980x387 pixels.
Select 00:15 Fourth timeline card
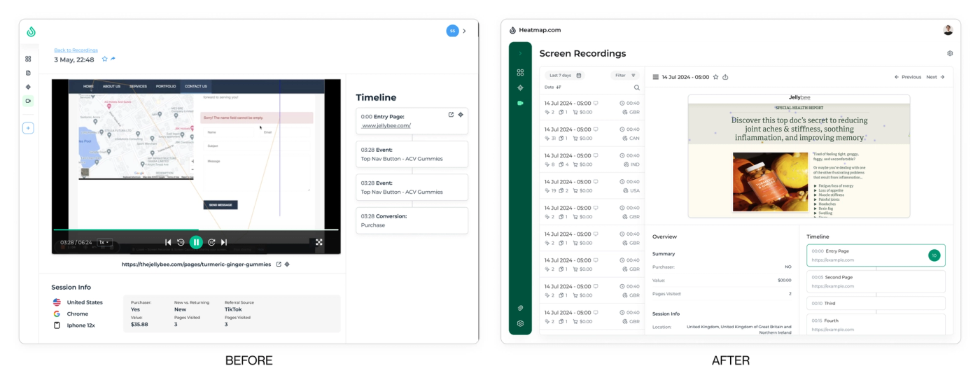pyautogui.click(x=876, y=324)
